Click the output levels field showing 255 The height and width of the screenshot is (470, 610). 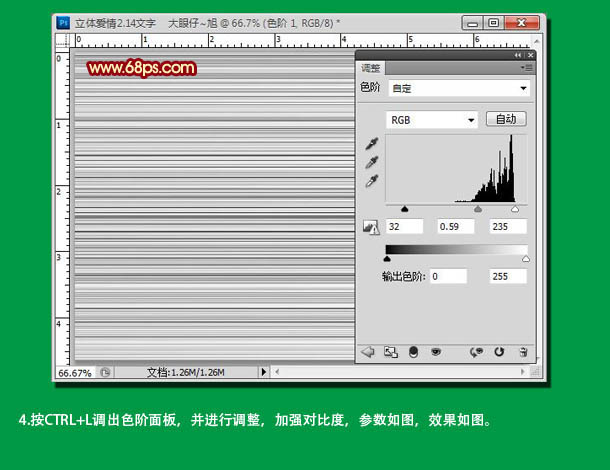pyautogui.click(x=508, y=276)
